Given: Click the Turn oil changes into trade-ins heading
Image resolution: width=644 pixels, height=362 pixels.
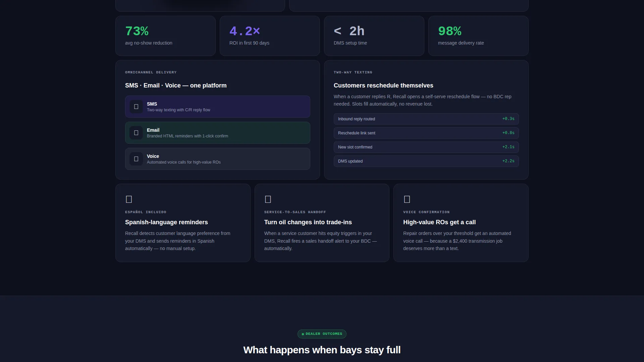Looking at the screenshot, I should (308, 222).
